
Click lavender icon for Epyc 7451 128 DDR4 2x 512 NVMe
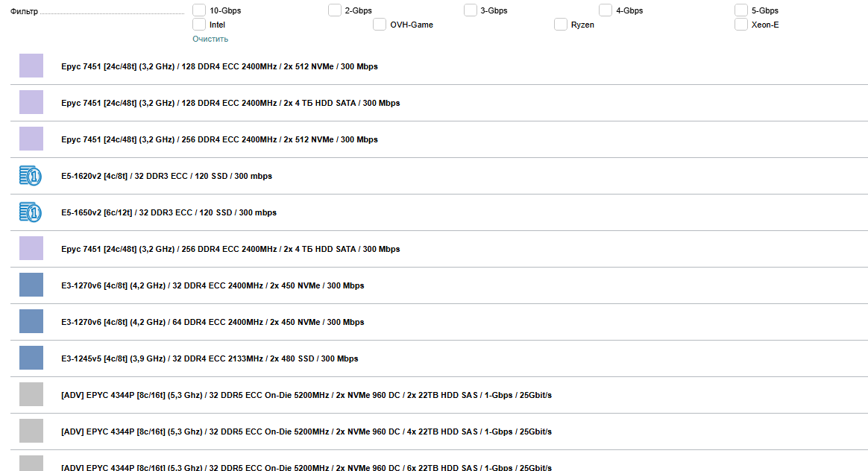31,66
